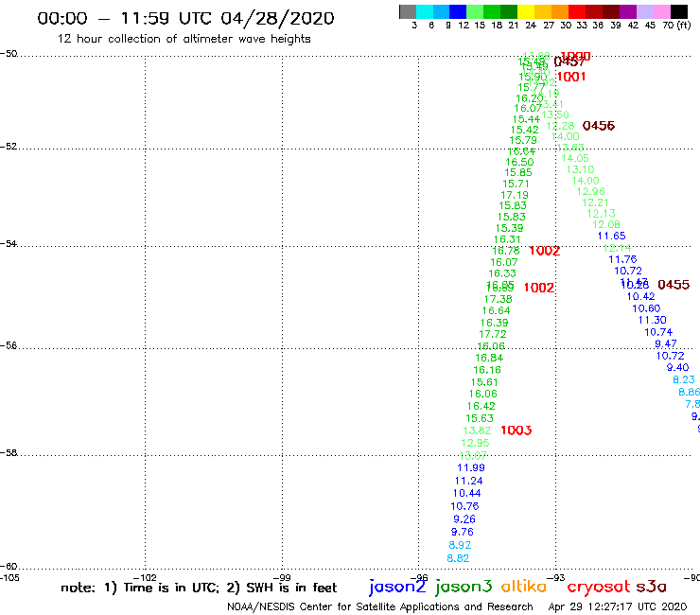Pick the black 70 ft legend swatch

[678, 11]
